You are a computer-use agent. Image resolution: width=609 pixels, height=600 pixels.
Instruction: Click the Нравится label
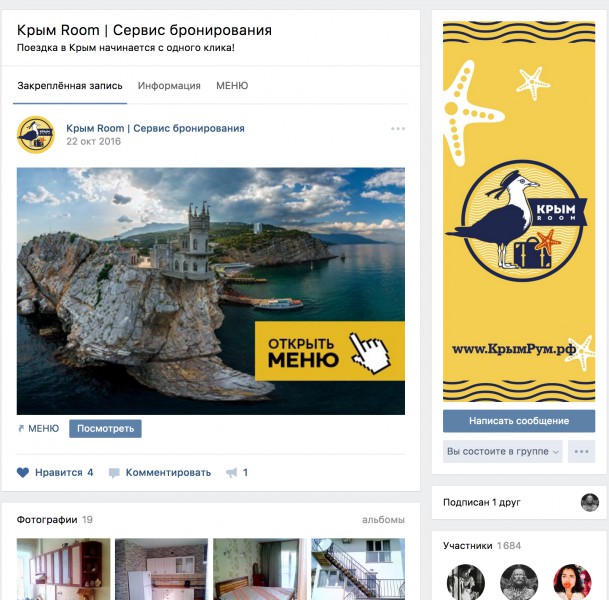59,473
